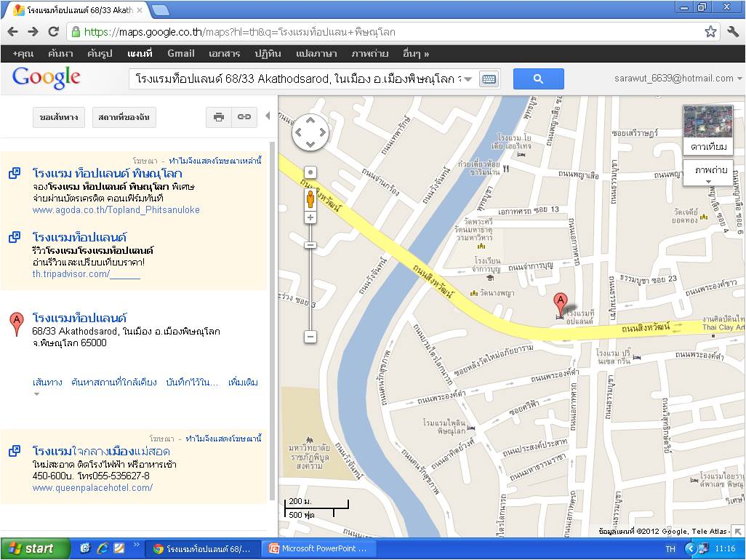Click the link (chain) icon button
The image size is (746, 560).
tap(244, 117)
